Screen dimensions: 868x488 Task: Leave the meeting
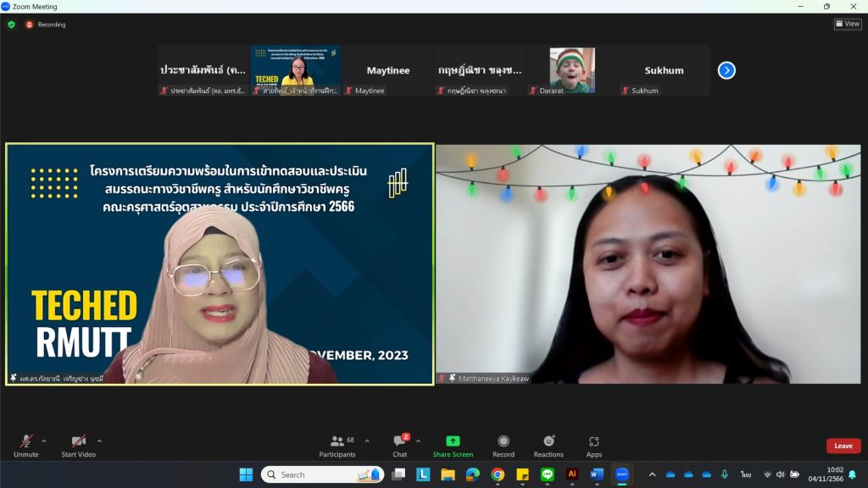click(843, 446)
